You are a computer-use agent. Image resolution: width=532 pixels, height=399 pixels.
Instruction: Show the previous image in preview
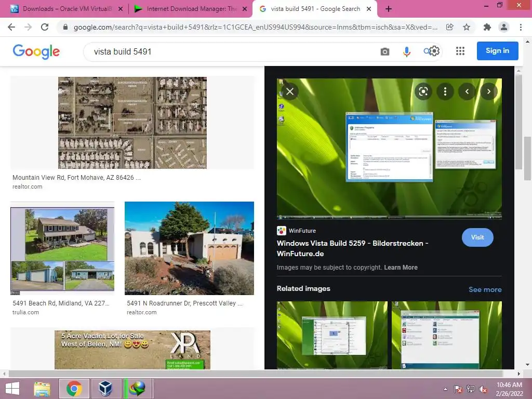click(x=467, y=91)
